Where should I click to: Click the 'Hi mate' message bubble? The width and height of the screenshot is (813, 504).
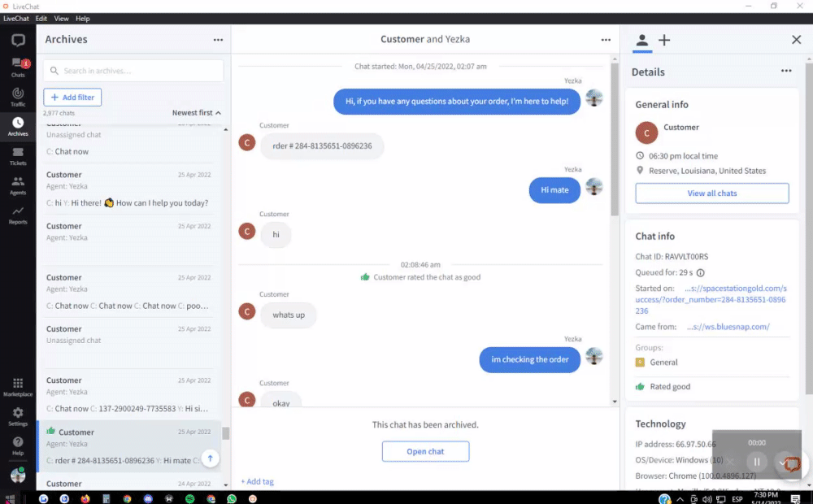click(554, 190)
